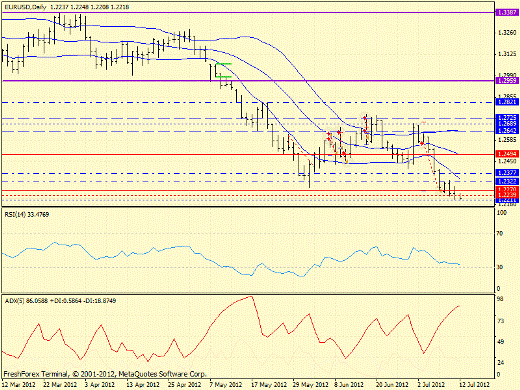Click the red 1.2239 price label
This screenshot has height=390, width=520.
point(507,195)
